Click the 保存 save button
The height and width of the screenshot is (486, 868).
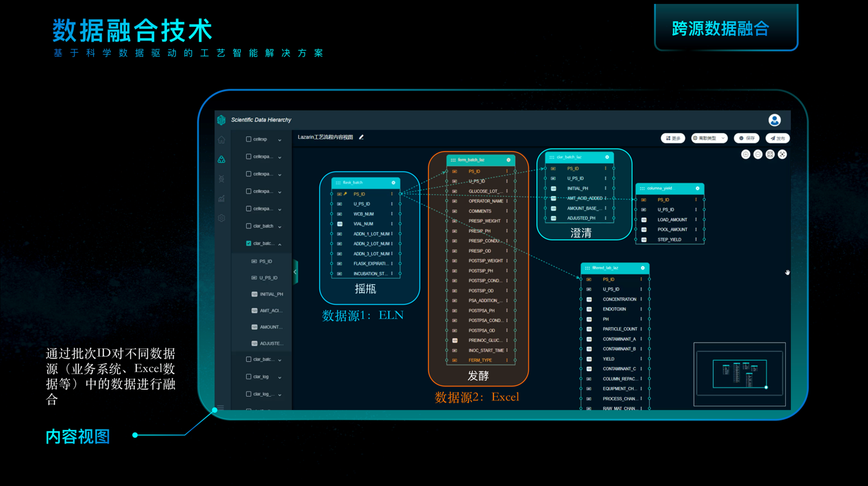pyautogui.click(x=746, y=138)
